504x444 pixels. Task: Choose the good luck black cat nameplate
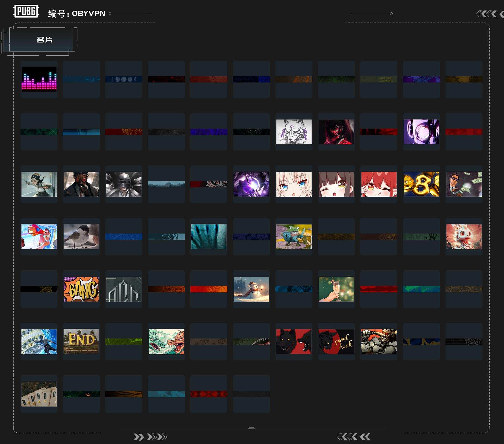pyautogui.click(x=336, y=341)
